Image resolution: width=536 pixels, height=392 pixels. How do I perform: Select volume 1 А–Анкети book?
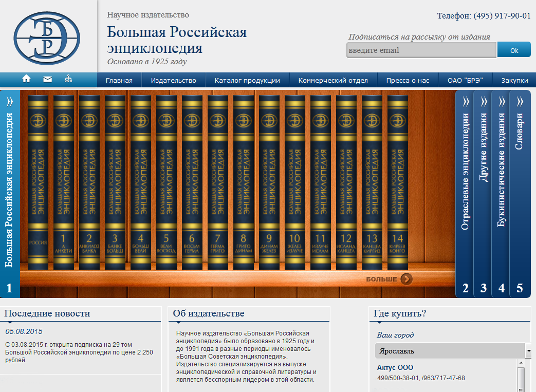[64, 182]
